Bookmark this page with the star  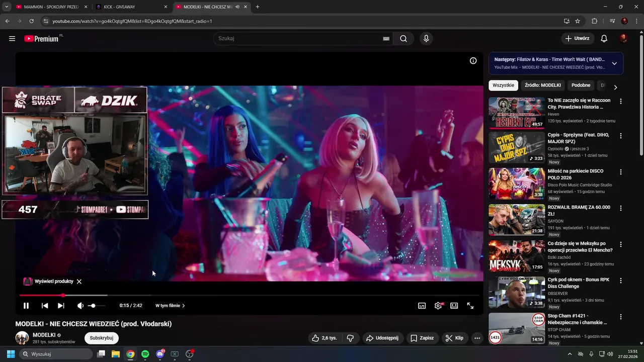(x=578, y=21)
